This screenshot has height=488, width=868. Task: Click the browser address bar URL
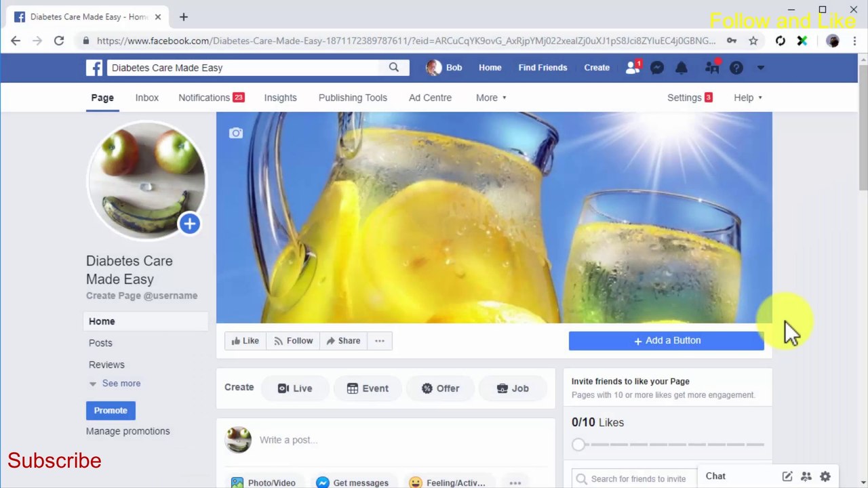[x=406, y=41]
